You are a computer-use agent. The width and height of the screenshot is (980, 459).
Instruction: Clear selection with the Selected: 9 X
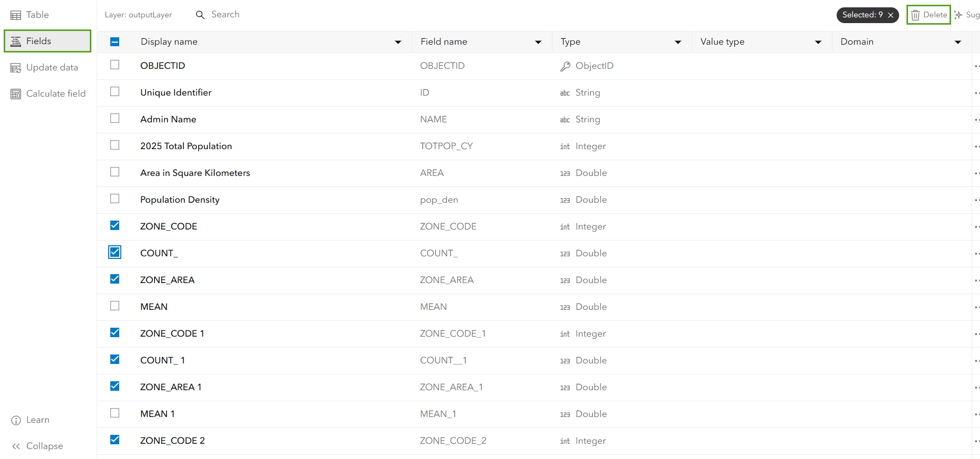pyautogui.click(x=891, y=15)
